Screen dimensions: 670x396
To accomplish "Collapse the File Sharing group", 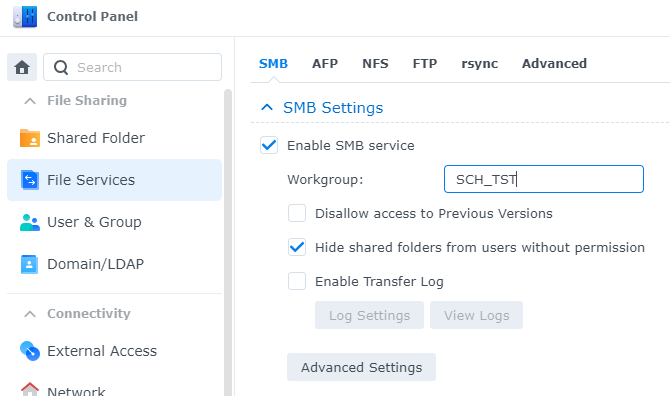I will [x=30, y=101].
